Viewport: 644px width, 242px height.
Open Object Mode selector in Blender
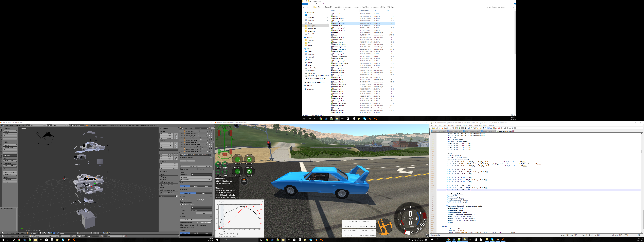[x=32, y=233]
